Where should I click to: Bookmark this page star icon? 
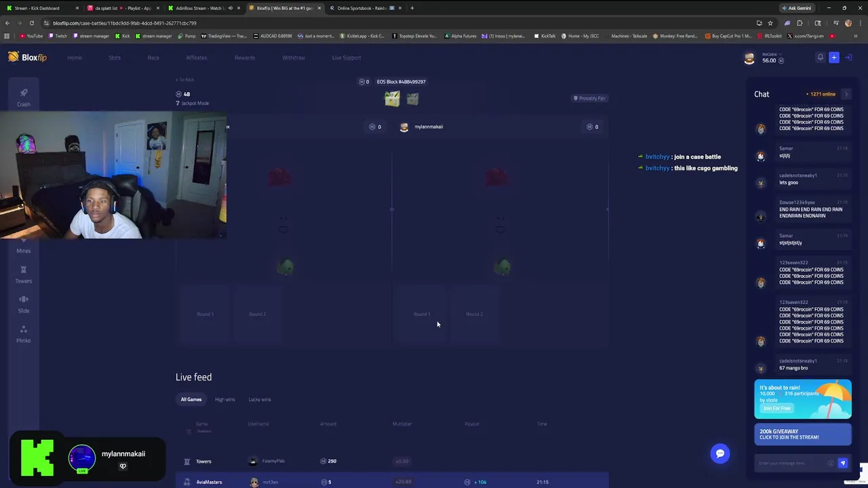pyautogui.click(x=770, y=23)
